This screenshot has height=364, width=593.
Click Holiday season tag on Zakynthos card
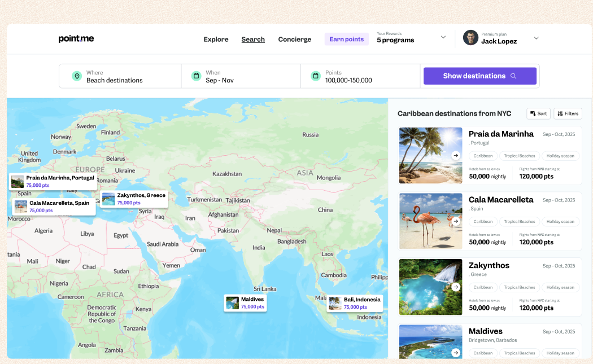(x=560, y=287)
